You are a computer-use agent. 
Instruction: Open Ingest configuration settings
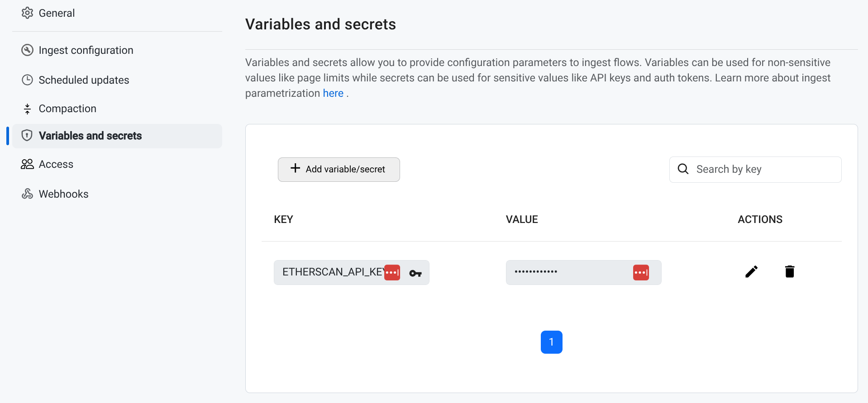point(86,50)
